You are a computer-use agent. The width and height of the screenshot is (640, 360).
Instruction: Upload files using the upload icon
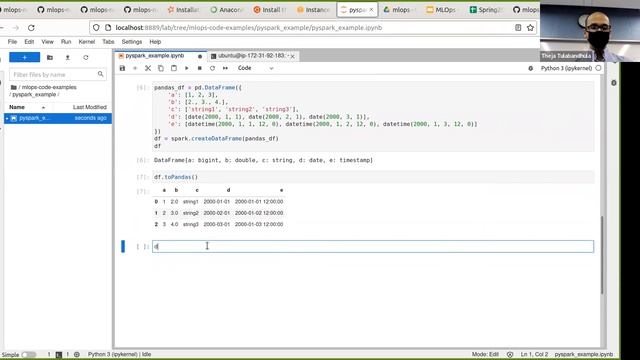pyautogui.click(x=68, y=58)
